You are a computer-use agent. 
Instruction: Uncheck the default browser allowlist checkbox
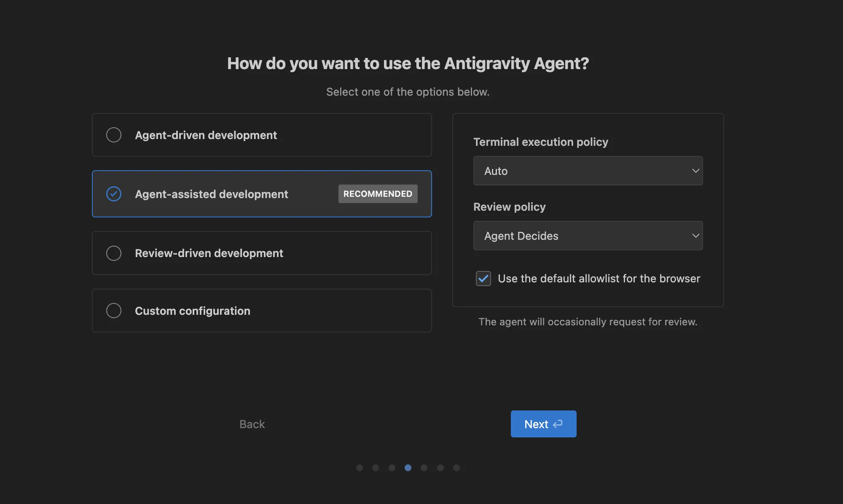point(483,279)
